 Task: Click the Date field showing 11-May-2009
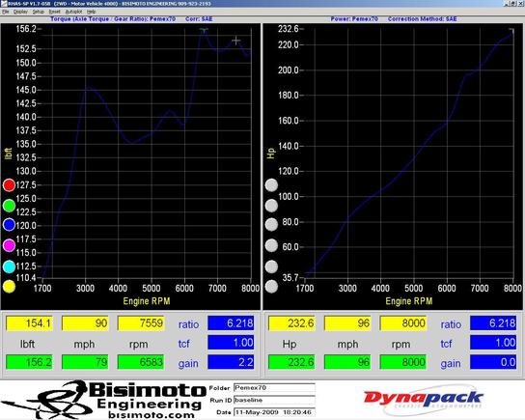[x=274, y=412]
